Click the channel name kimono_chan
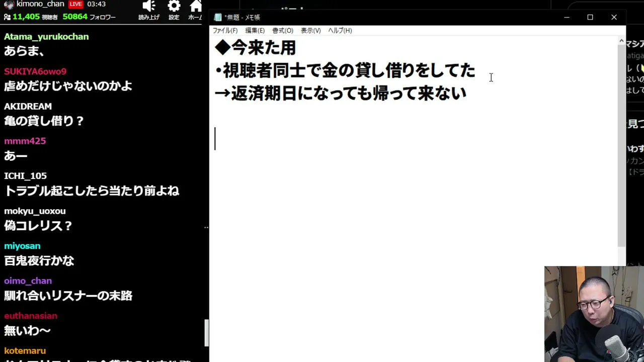 coord(40,4)
